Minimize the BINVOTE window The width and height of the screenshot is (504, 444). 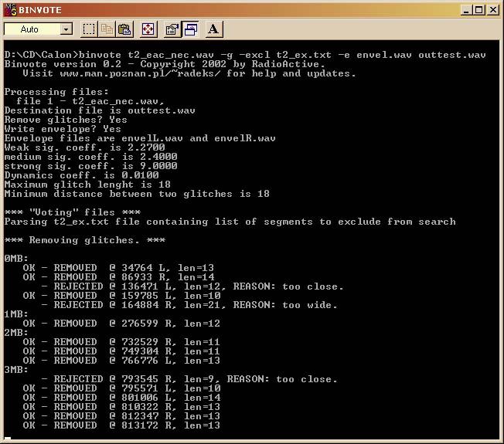coord(466,10)
